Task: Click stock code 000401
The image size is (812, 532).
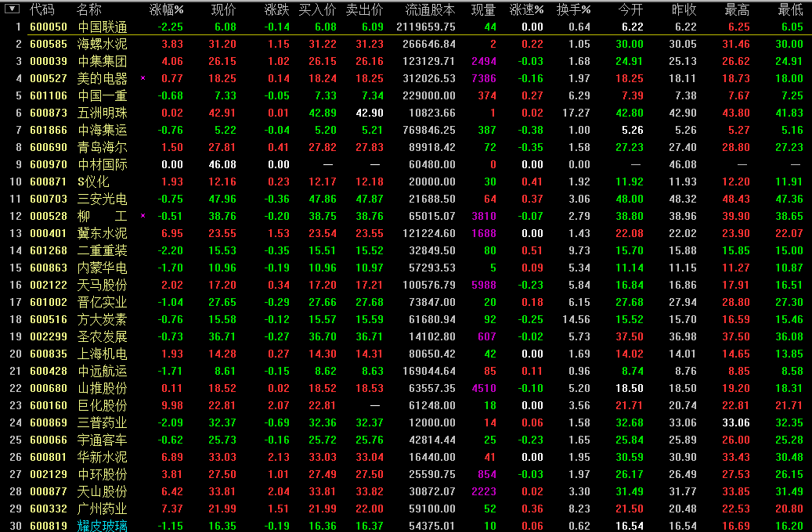Action: pyautogui.click(x=49, y=233)
